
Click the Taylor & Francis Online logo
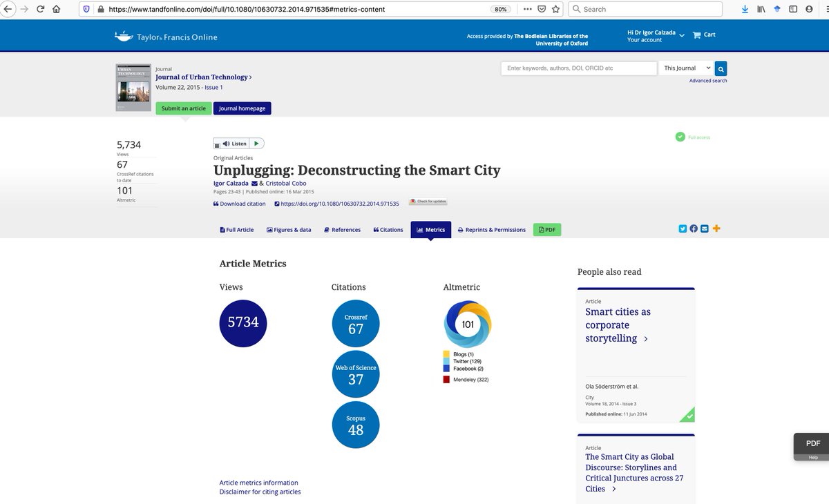tap(166, 37)
